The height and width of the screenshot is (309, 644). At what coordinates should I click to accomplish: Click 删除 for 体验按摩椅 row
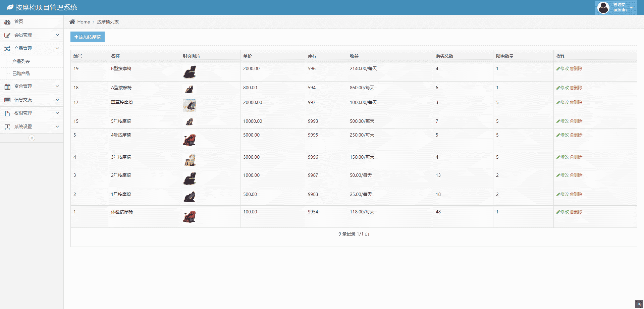click(x=576, y=212)
